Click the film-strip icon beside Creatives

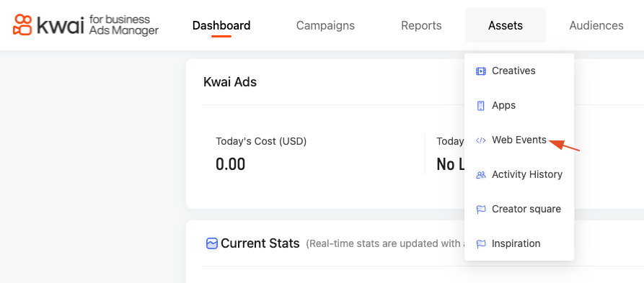click(x=480, y=71)
